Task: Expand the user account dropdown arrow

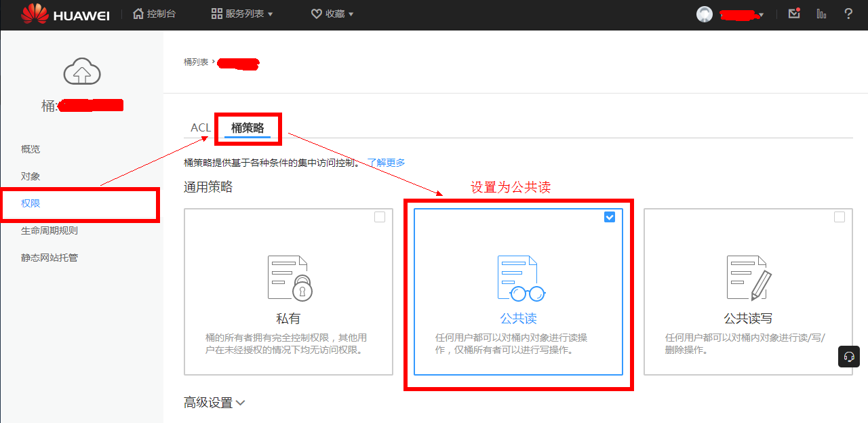Action: click(x=762, y=15)
